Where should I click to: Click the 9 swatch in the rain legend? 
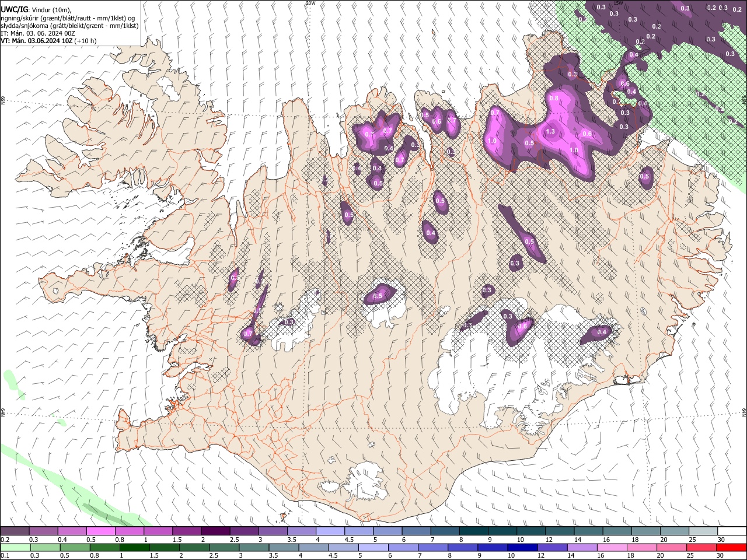[492, 547]
